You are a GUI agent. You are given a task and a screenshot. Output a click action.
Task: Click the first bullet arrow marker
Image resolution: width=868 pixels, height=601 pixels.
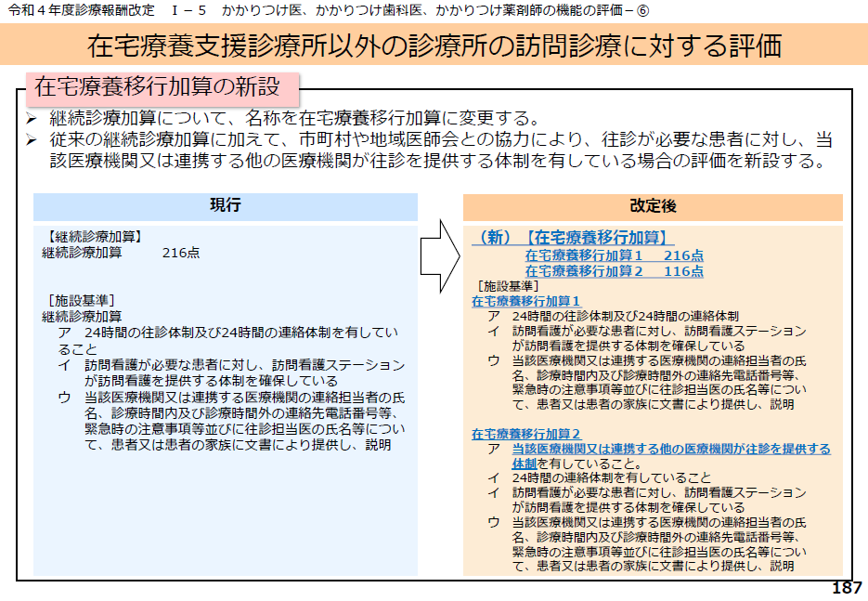[x=32, y=119]
